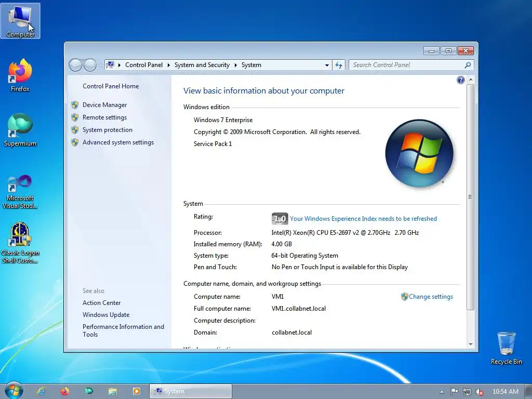Screen dimensions: 532x399
Task: Open Supermium from the taskbar
Action: click(x=89, y=391)
